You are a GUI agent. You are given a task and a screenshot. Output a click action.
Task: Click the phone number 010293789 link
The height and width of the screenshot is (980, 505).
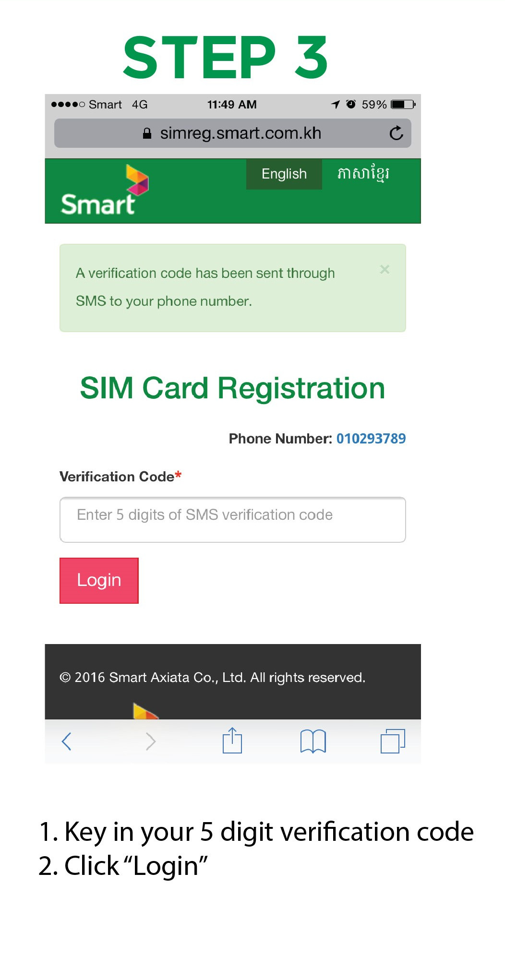point(371,439)
